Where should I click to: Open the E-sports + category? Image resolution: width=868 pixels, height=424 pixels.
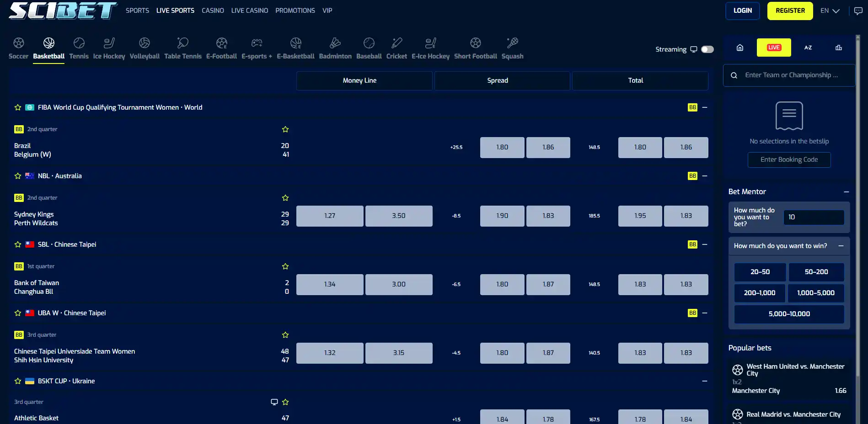pos(257,48)
